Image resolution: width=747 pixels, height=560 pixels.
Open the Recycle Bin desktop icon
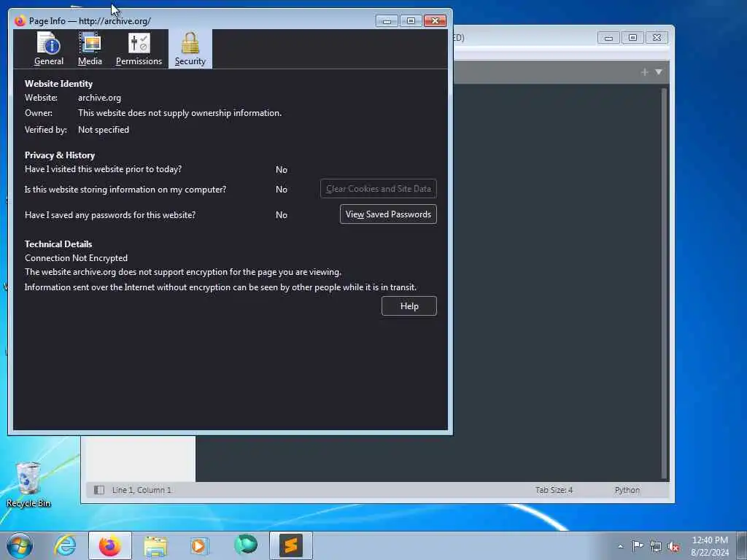28,485
